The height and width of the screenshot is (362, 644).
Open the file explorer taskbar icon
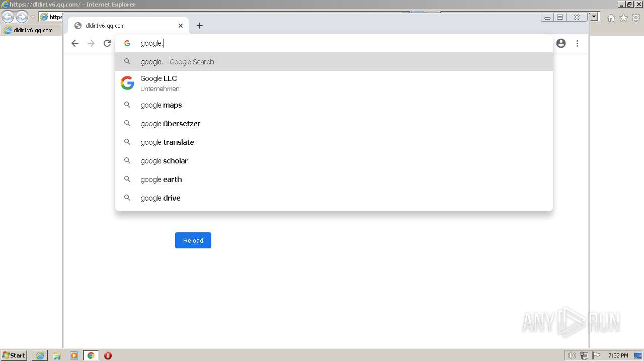click(57, 355)
